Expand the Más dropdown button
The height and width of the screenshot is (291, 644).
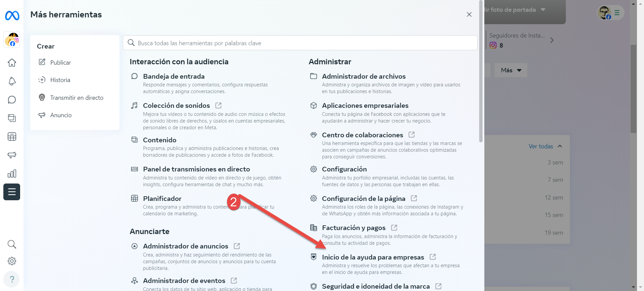click(511, 70)
